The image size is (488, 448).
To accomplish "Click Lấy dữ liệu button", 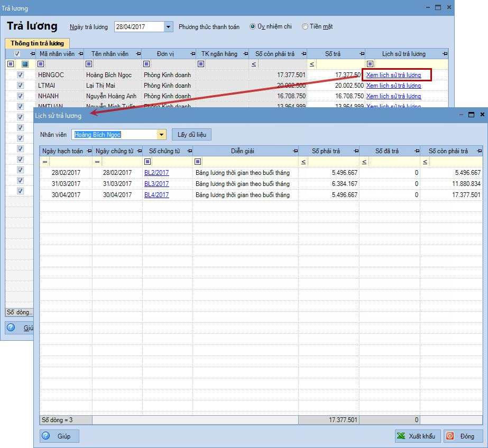I will (x=192, y=135).
